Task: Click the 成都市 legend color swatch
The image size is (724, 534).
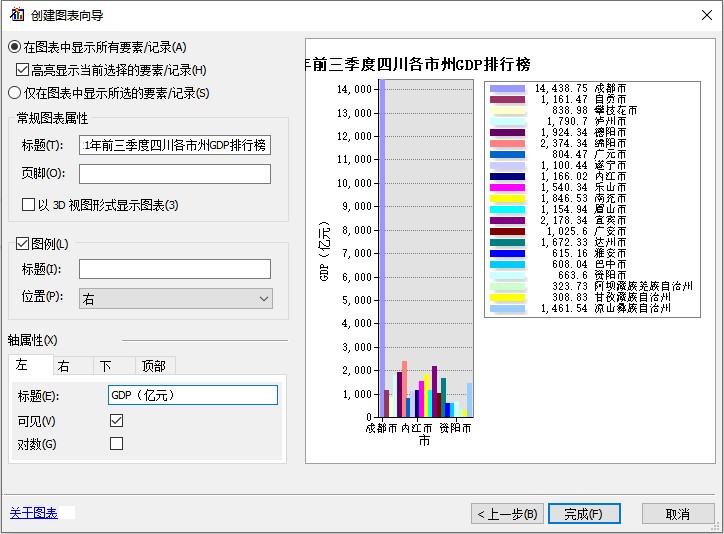Action: point(507,89)
